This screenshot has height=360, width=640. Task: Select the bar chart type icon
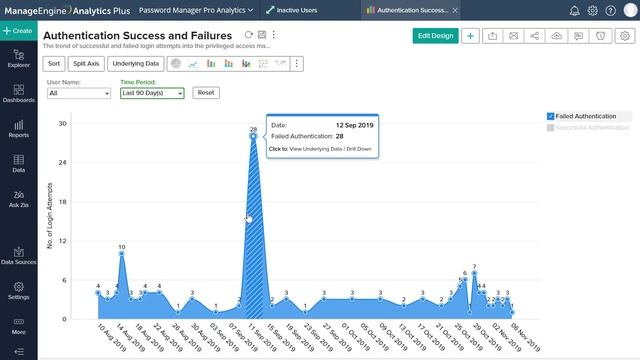point(211,64)
